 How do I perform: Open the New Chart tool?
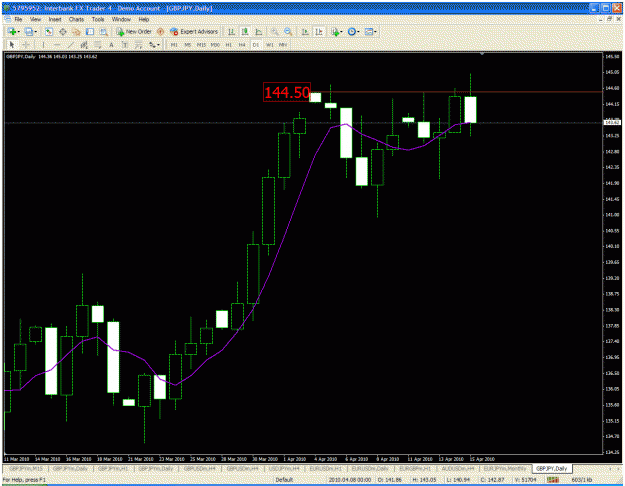pos(12,32)
